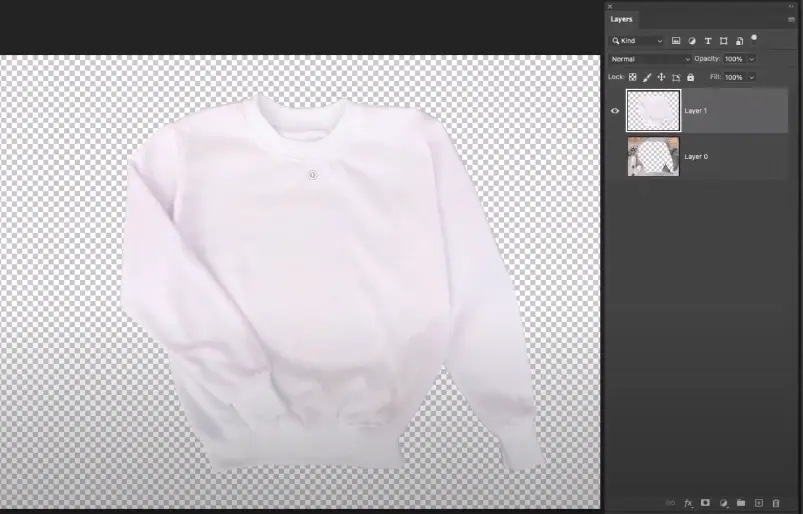803x514 pixels.
Task: Open the Kind filter type dropdown
Action: coord(638,41)
